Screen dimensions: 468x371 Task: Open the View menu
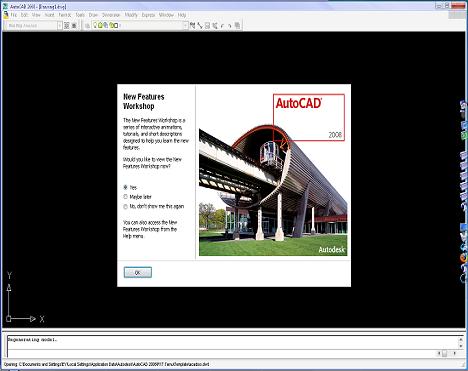pyautogui.click(x=36, y=15)
